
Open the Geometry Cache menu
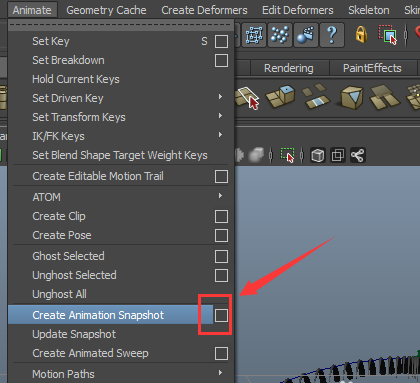[x=106, y=10]
